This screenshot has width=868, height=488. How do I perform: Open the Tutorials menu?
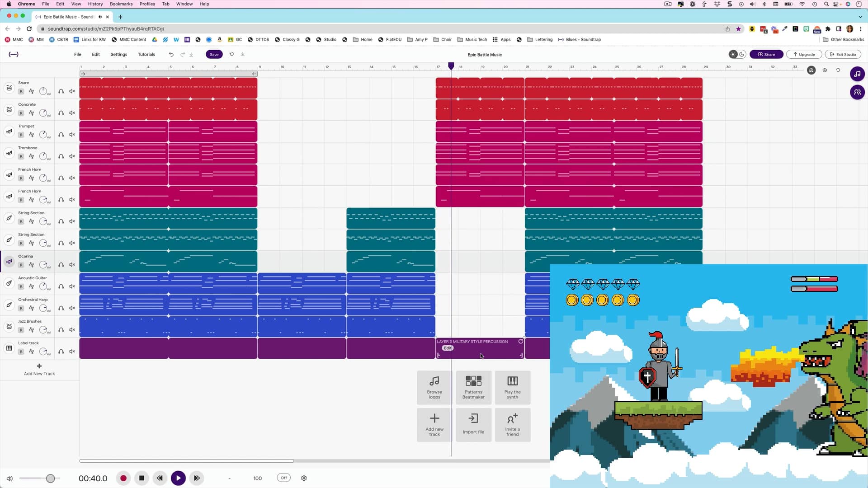[146, 54]
